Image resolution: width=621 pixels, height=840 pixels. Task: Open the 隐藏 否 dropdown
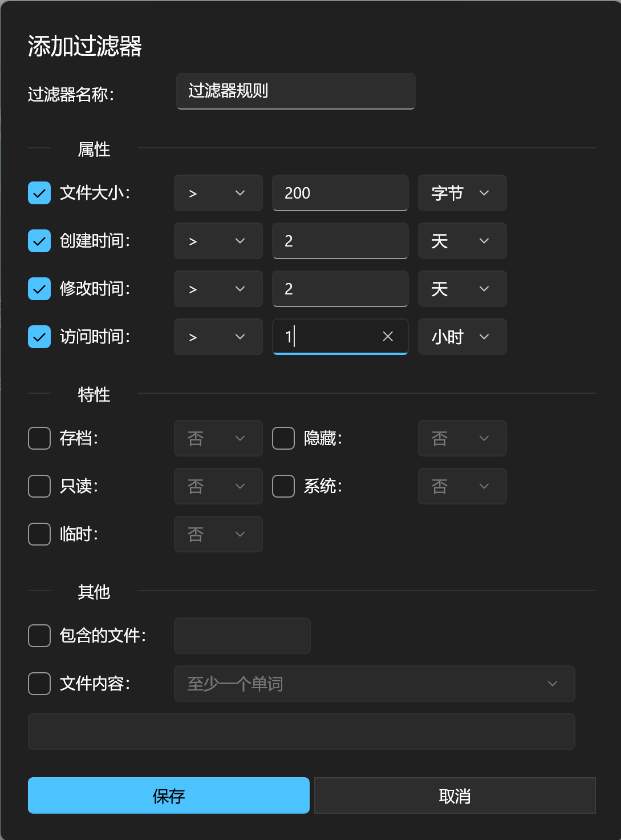[462, 438]
